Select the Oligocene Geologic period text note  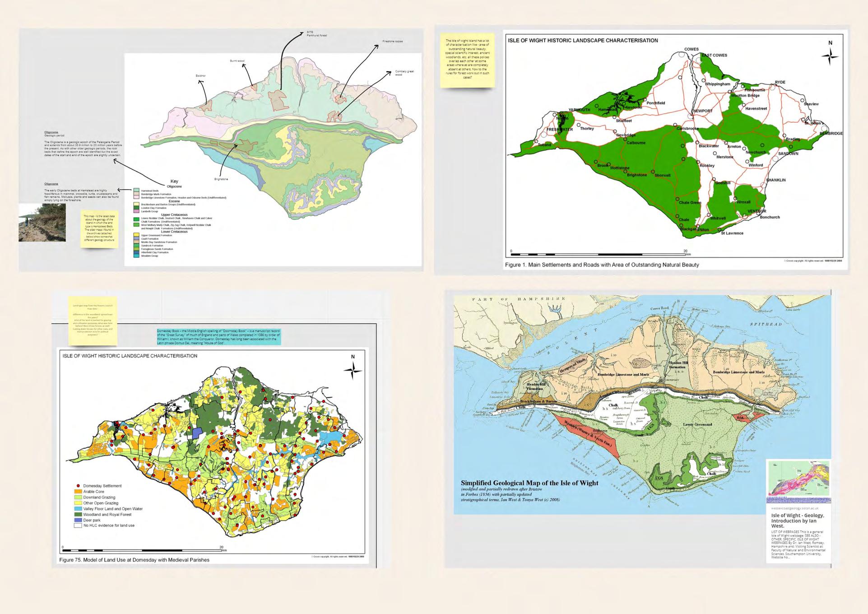tap(83, 144)
